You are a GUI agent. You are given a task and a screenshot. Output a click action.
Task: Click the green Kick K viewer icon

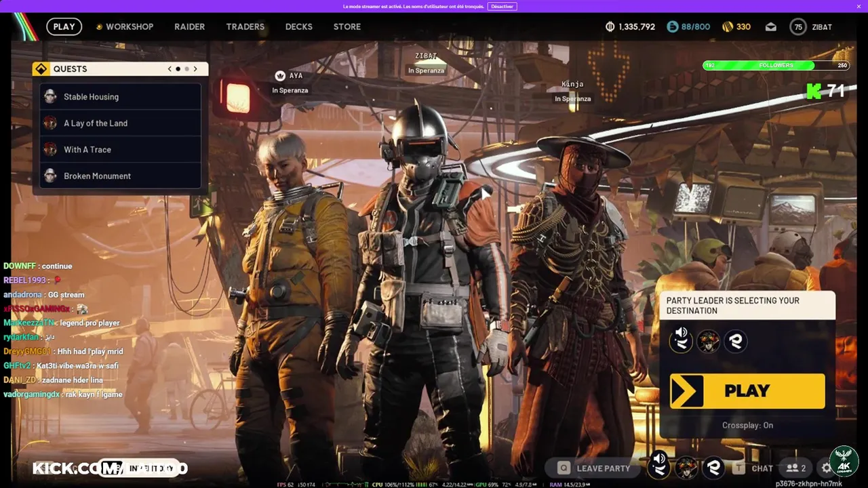[814, 91]
